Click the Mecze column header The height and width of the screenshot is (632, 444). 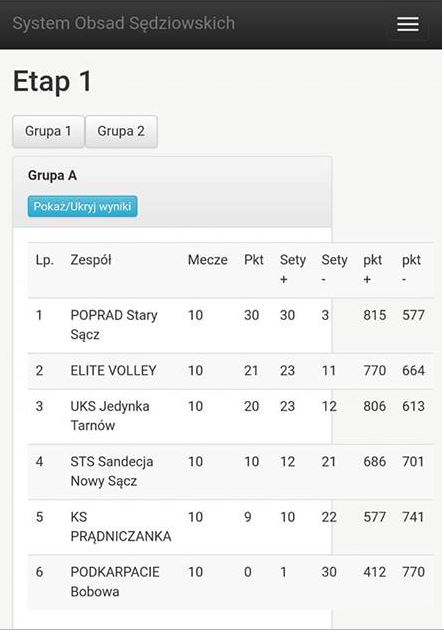[x=207, y=260]
